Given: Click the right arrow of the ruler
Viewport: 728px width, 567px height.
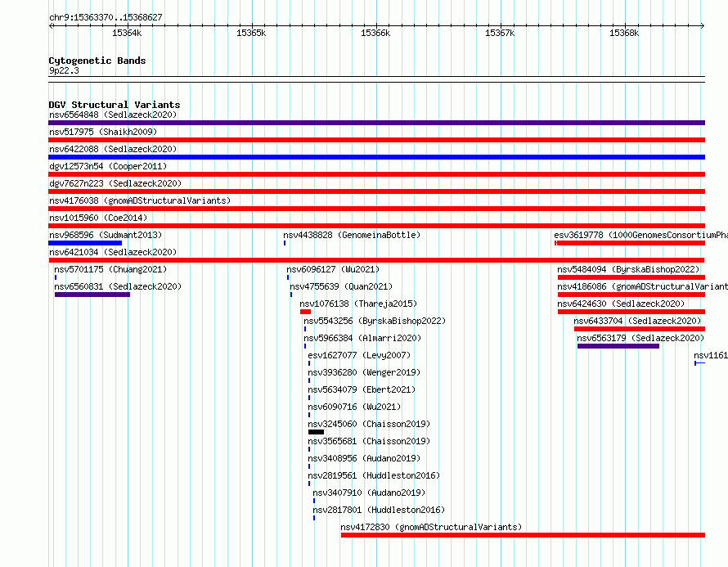Looking at the screenshot, I should (x=703, y=26).
